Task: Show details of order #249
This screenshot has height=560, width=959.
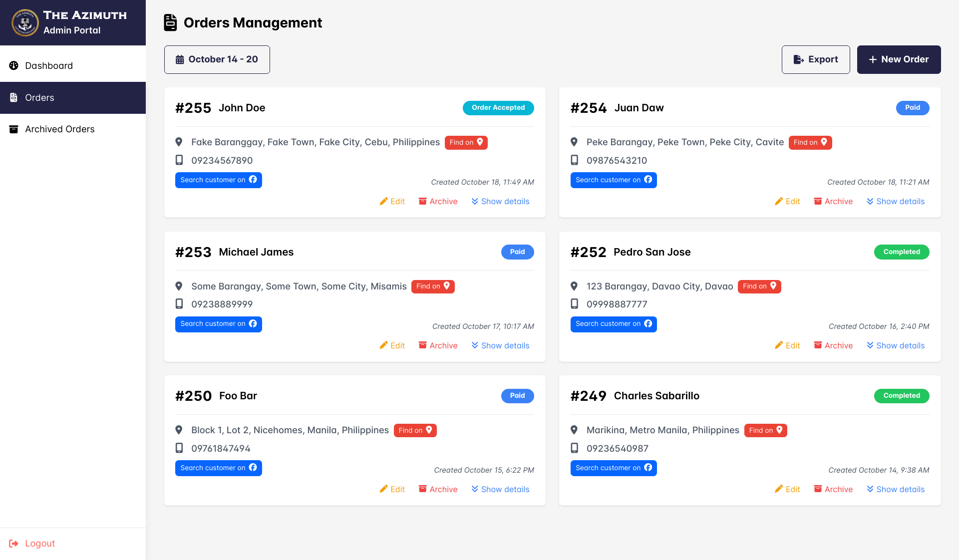Action: coord(896,489)
